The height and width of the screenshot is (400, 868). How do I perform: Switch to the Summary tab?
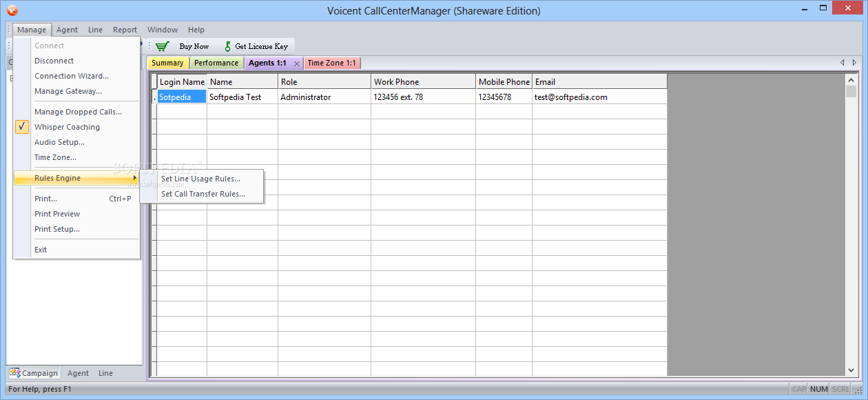pos(167,63)
